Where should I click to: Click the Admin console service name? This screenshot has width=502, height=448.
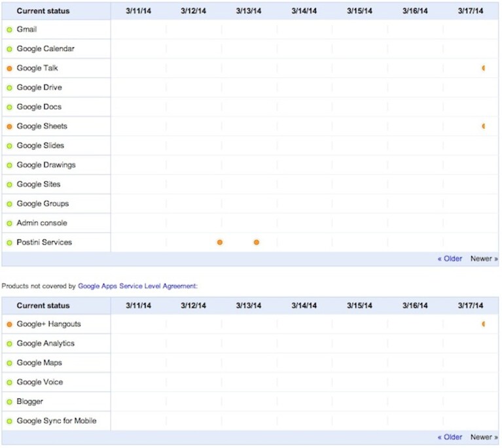(x=42, y=223)
